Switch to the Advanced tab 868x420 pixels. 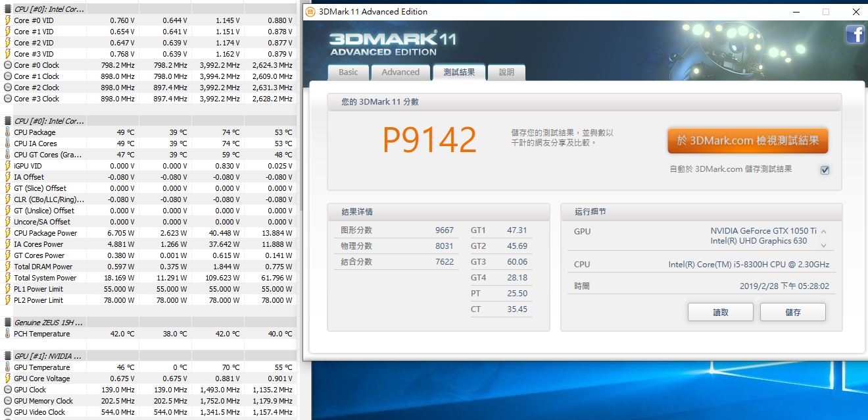click(x=400, y=72)
